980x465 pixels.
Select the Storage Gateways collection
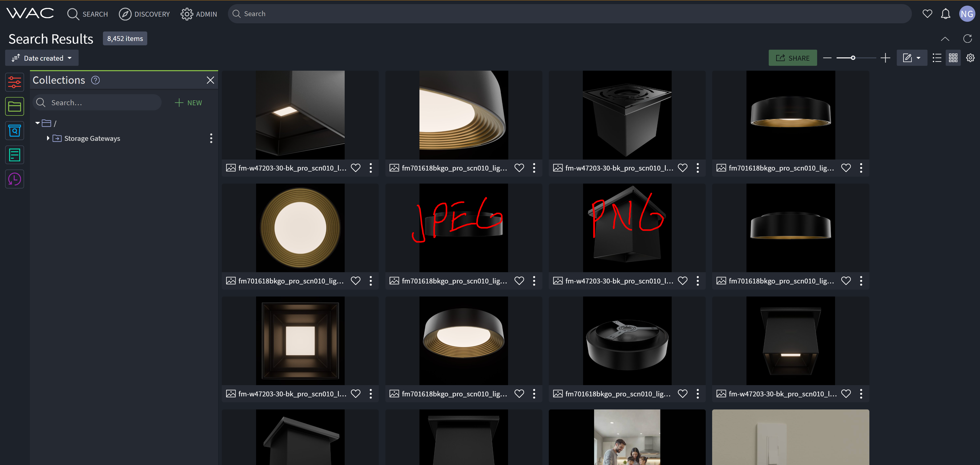(92, 138)
